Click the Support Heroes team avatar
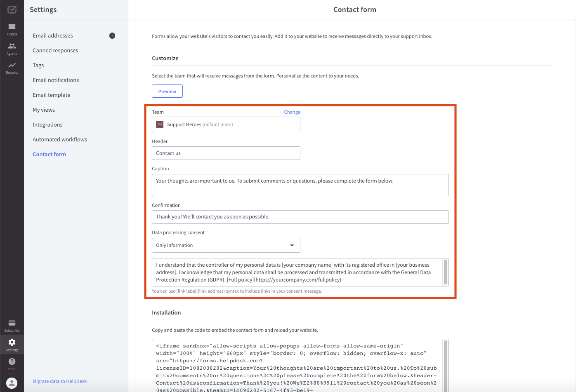 [x=160, y=124]
